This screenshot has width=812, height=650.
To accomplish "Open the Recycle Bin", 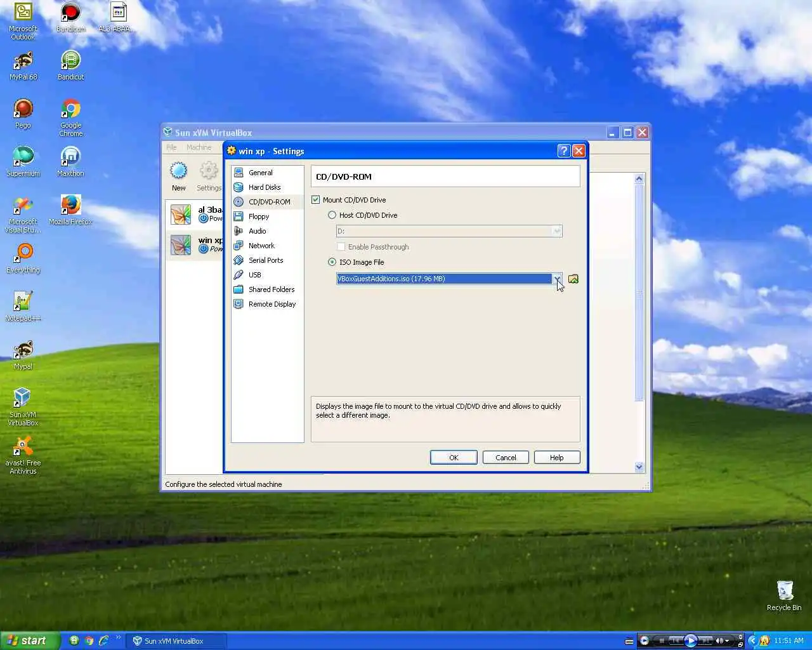I will (784, 595).
